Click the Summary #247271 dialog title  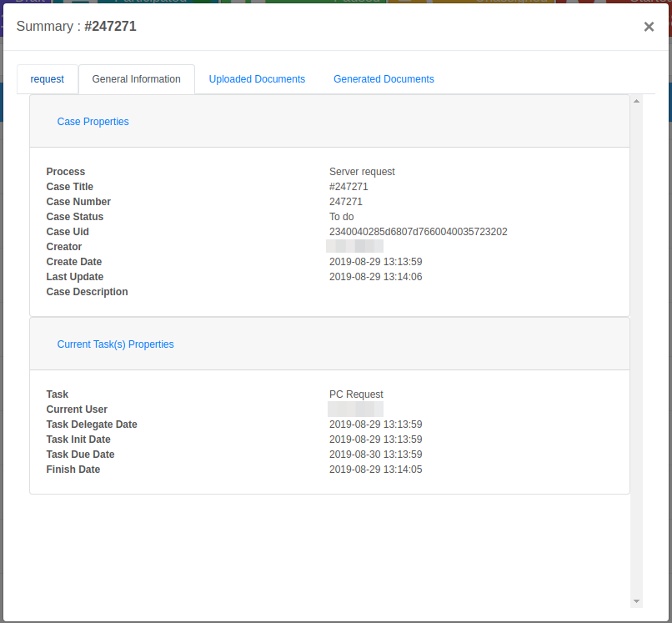pyautogui.click(x=76, y=27)
